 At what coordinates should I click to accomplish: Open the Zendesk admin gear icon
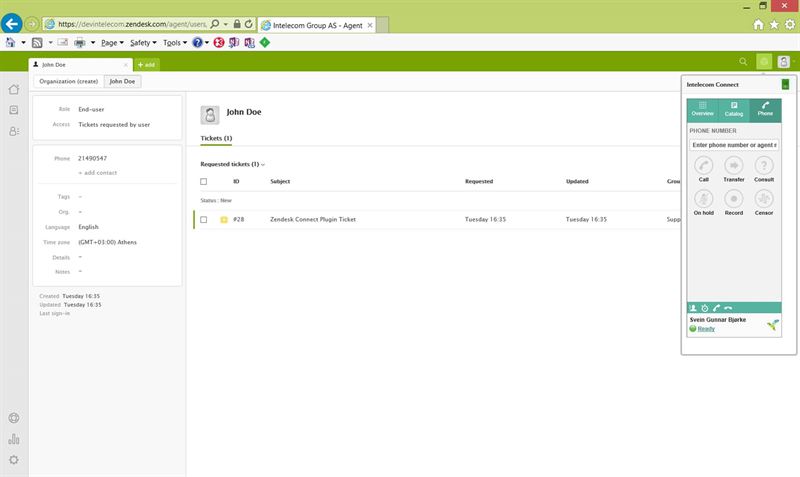point(14,459)
